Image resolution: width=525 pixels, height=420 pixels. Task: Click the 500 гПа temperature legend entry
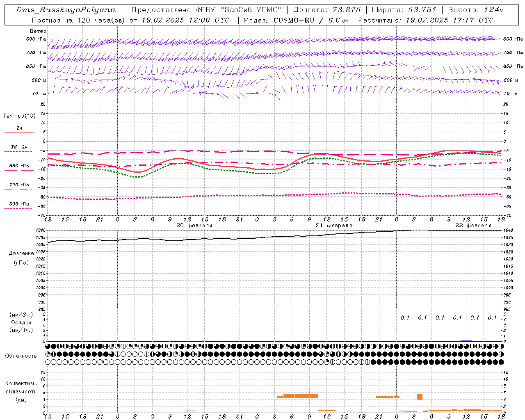19,204
